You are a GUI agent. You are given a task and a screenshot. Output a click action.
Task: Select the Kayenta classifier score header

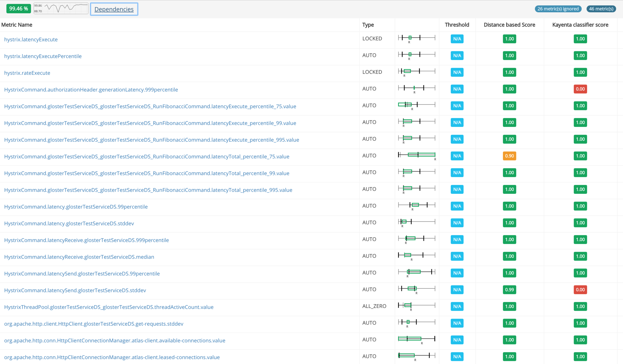(580, 25)
